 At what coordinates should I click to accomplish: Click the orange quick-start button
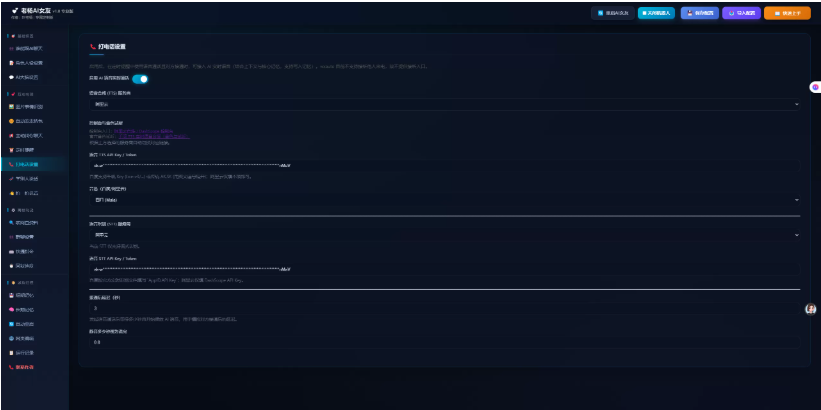click(x=787, y=13)
